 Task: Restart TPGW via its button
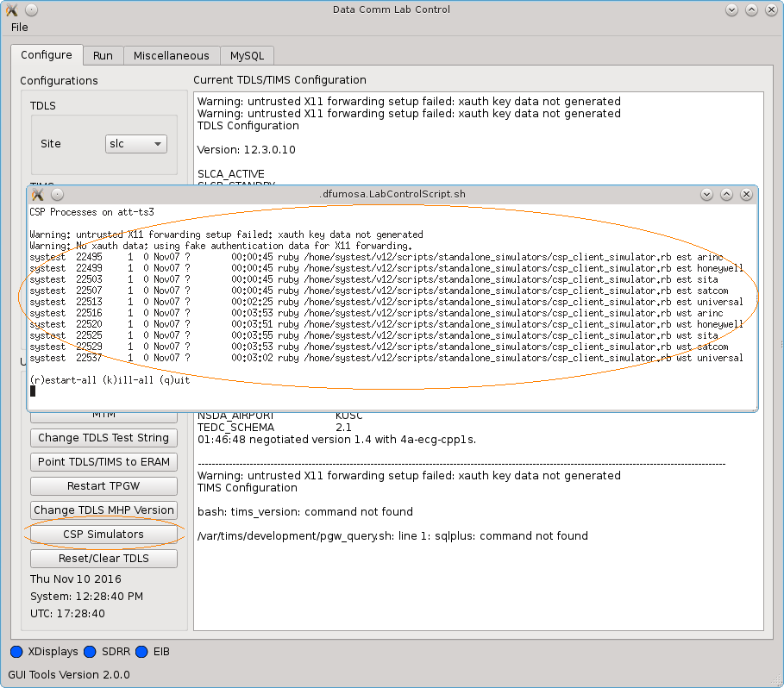103,486
